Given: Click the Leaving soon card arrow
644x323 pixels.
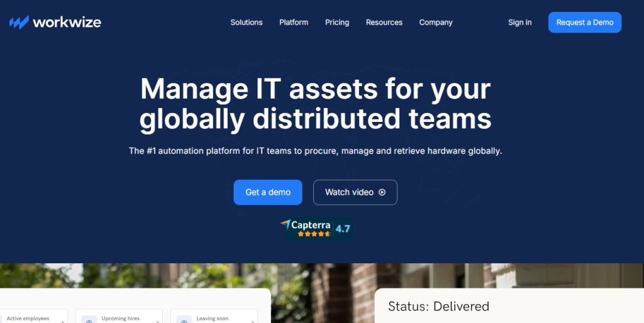Looking at the screenshot, I should (252, 320).
